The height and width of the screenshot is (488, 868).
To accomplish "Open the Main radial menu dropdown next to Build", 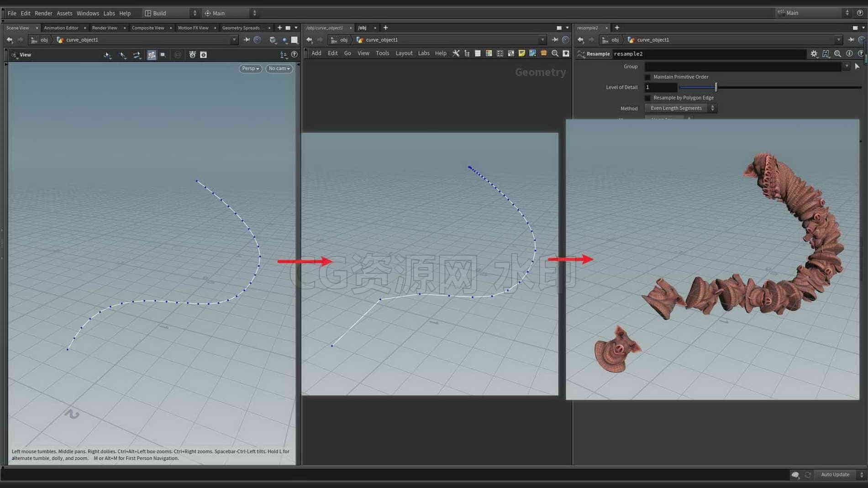I will (x=231, y=13).
